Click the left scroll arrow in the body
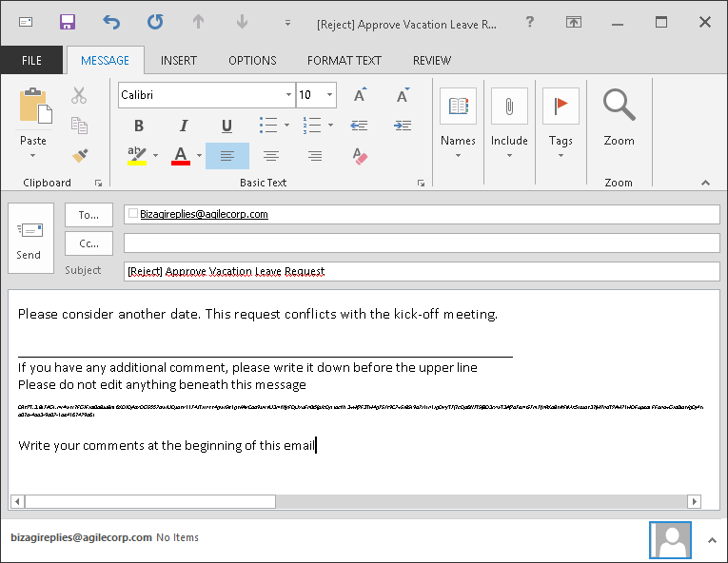Viewport: 728px width, 563px height. coord(18,501)
